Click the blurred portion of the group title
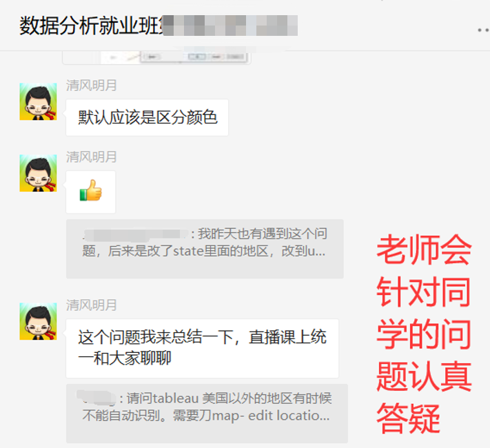Screen dimensions: 490x448 click(x=230, y=26)
